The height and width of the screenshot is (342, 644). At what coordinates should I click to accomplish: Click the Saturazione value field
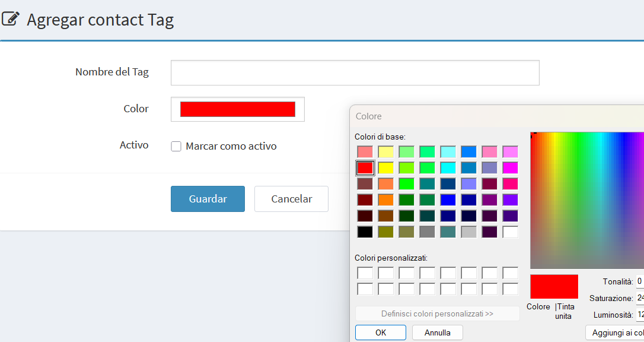tap(640, 298)
